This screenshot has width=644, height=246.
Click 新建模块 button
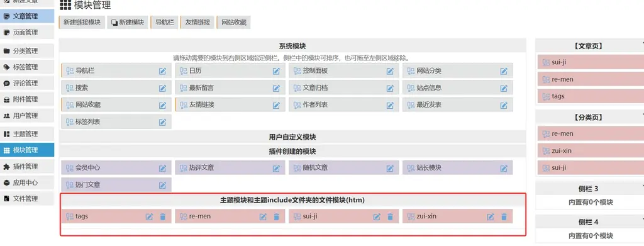127,22
